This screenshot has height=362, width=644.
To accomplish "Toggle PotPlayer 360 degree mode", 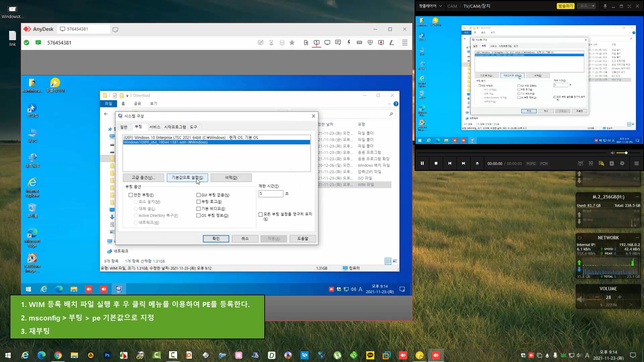I will pos(581,163).
